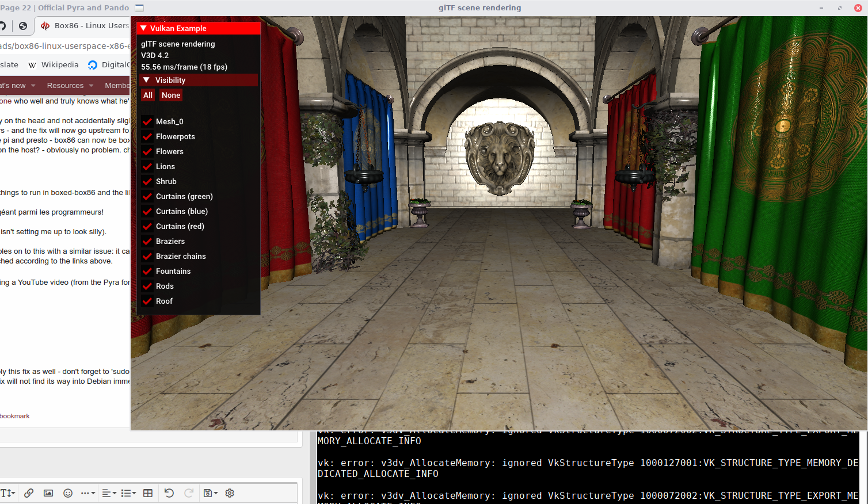The image size is (868, 504).
Task: Insert a table using the table icon
Action: (x=148, y=493)
